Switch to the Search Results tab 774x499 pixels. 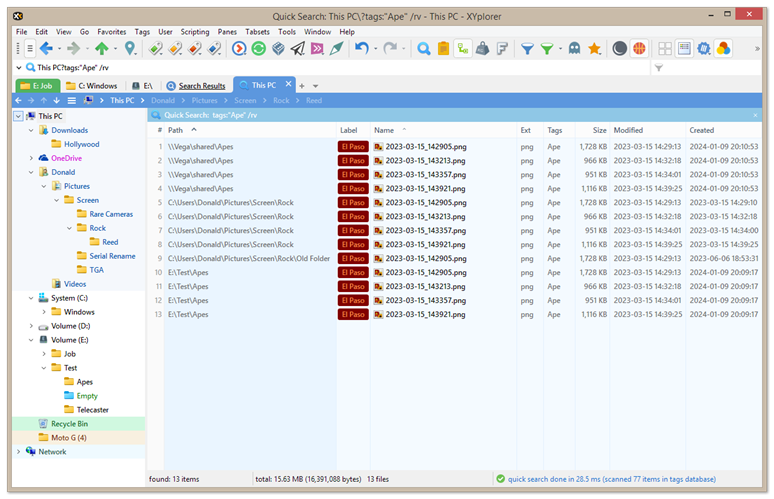coord(200,86)
